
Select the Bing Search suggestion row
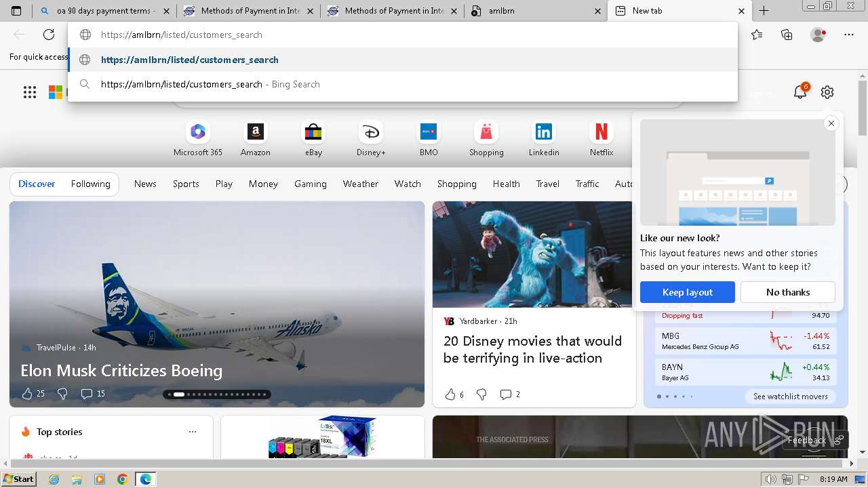click(403, 84)
